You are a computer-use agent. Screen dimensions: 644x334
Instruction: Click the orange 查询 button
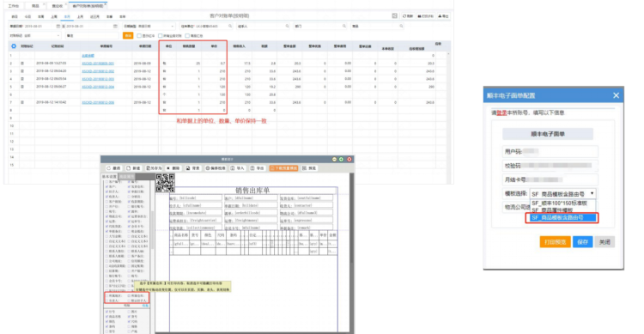128,36
